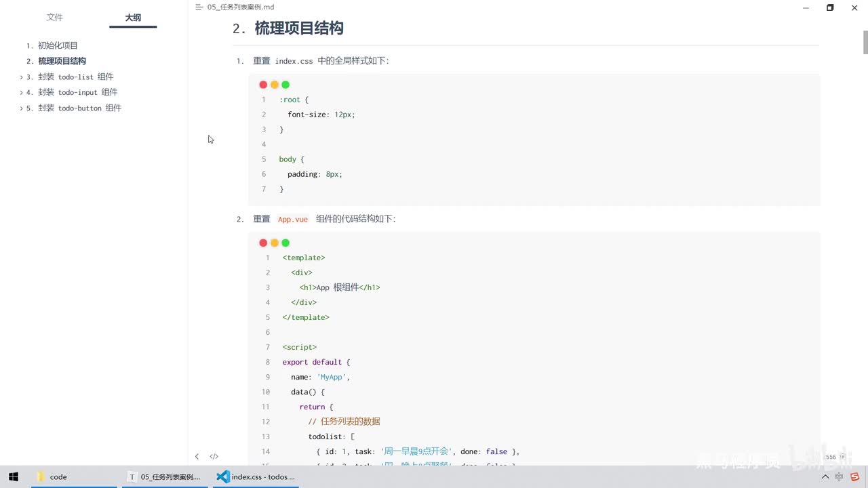The image size is (868, 488).
Task: Open outline item 4. 封装 todo-input 组件
Action: click(77, 92)
